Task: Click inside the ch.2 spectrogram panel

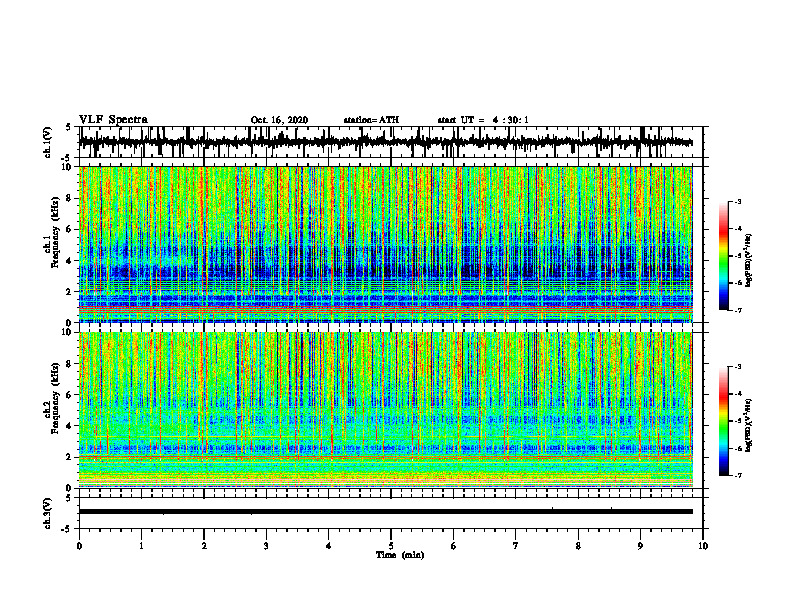Action: coord(385,410)
